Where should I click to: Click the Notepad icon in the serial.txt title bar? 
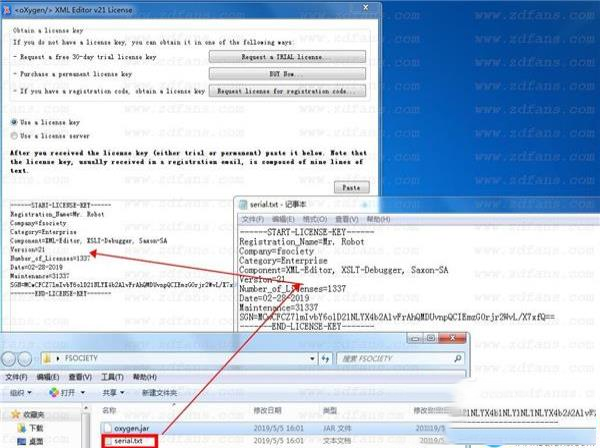243,205
